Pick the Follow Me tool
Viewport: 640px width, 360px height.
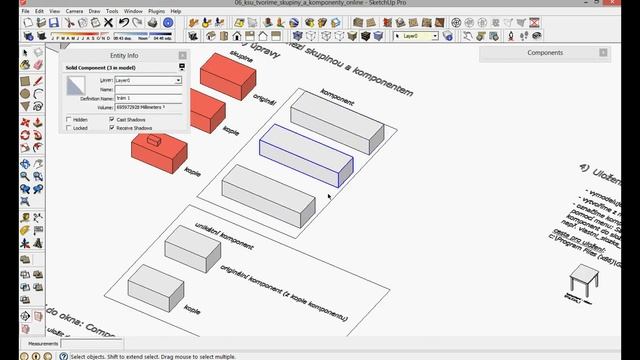[38, 135]
